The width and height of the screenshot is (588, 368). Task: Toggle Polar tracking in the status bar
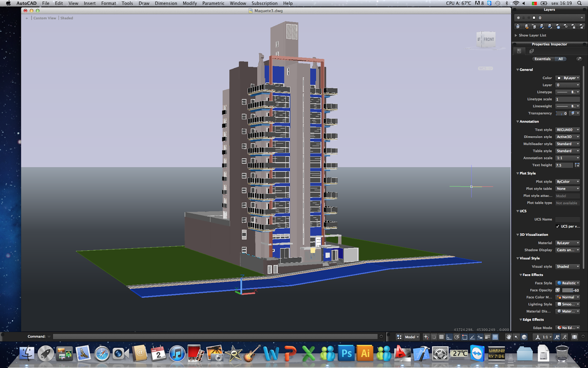pos(457,337)
